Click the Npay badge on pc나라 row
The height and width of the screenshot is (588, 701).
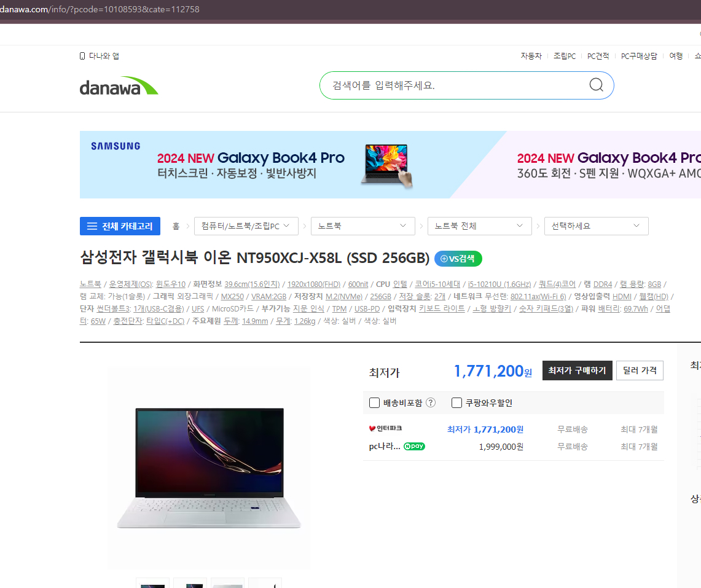click(414, 446)
